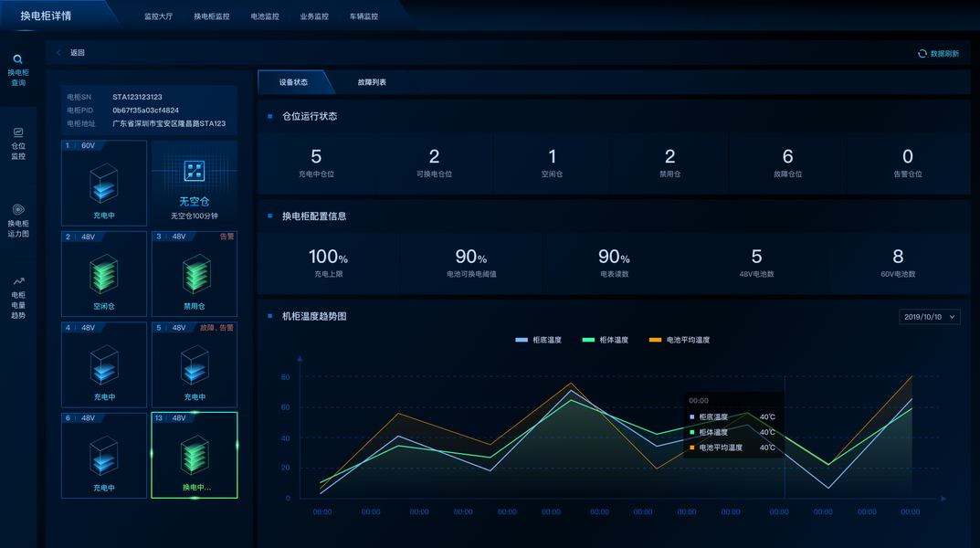Click the 48V电池数 value 5

tap(756, 257)
